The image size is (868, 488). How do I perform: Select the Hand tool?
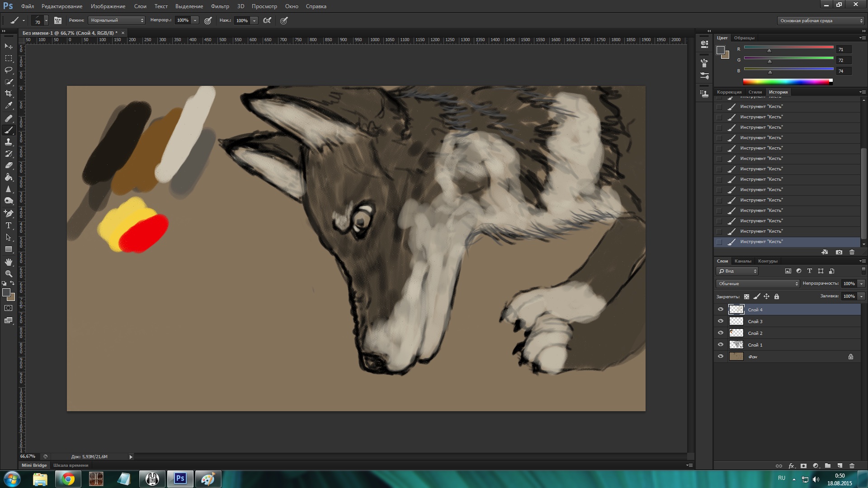[9, 262]
